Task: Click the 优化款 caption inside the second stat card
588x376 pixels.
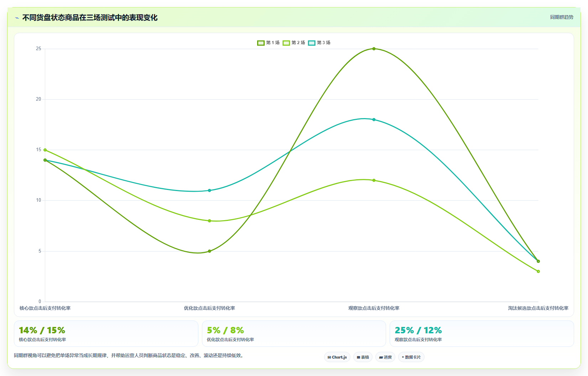Action: click(x=230, y=340)
